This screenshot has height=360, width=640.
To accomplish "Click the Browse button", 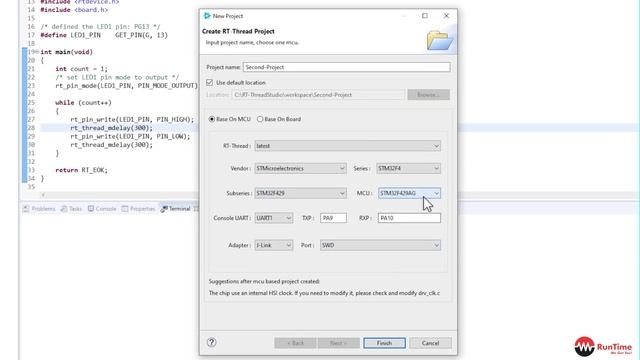I will coord(429,95).
